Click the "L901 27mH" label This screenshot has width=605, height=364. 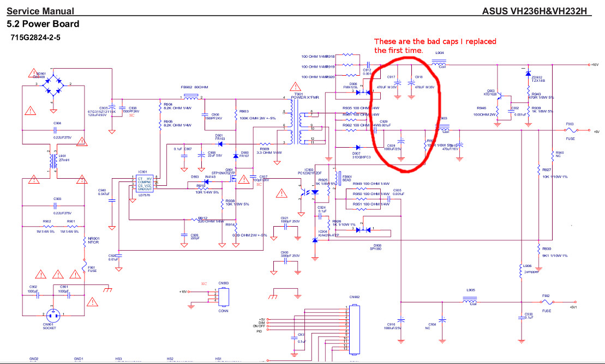64,158
